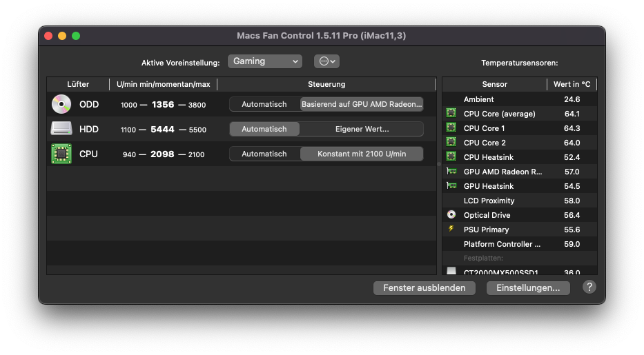644x355 pixels.
Task: Select the CPU Heatsink label
Action: tap(488, 157)
